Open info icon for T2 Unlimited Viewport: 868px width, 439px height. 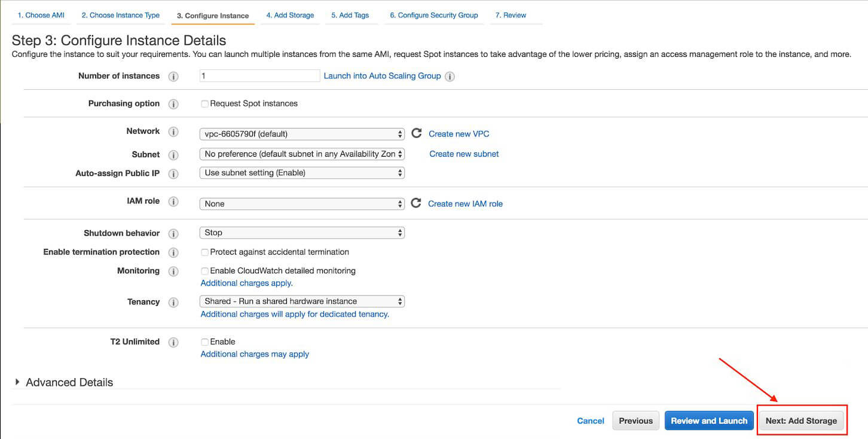click(x=173, y=343)
